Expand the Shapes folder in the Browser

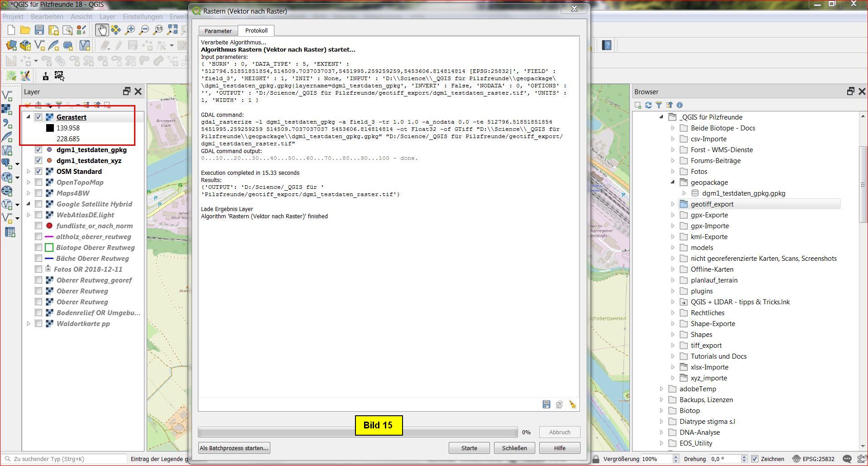(672, 334)
